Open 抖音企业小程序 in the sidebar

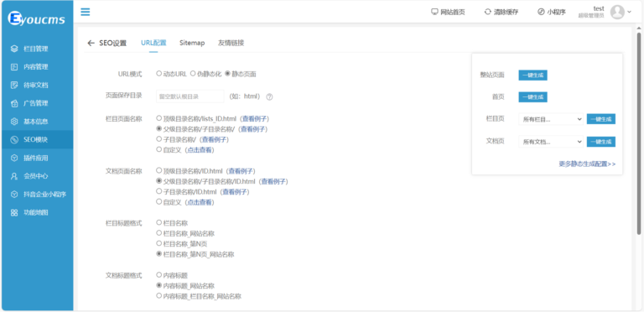(38, 195)
